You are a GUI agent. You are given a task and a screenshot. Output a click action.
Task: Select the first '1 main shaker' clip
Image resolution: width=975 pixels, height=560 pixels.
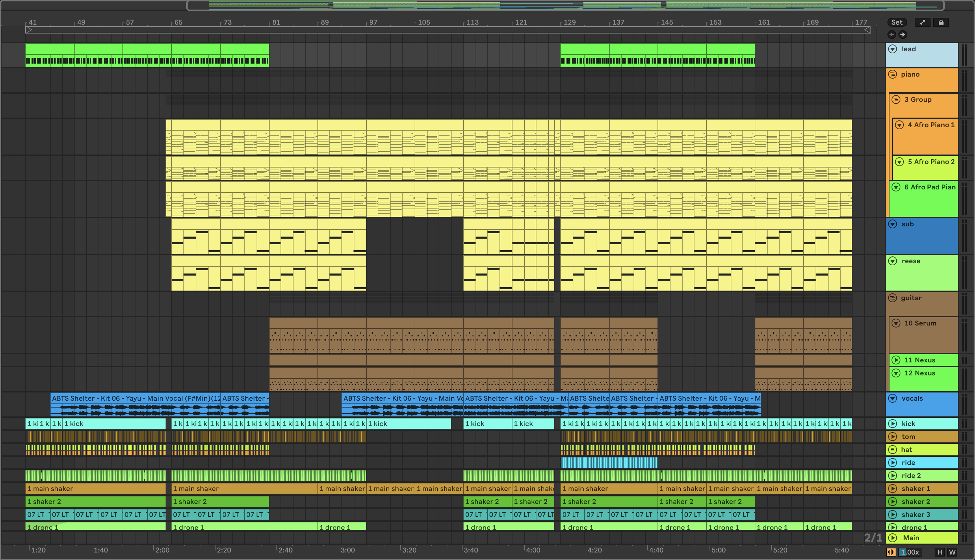(95, 489)
